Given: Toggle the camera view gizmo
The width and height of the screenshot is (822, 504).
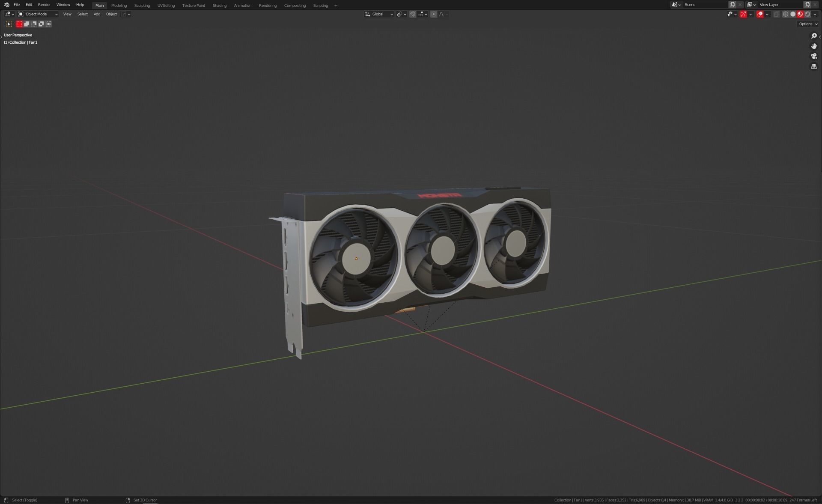Looking at the screenshot, I should point(814,56).
